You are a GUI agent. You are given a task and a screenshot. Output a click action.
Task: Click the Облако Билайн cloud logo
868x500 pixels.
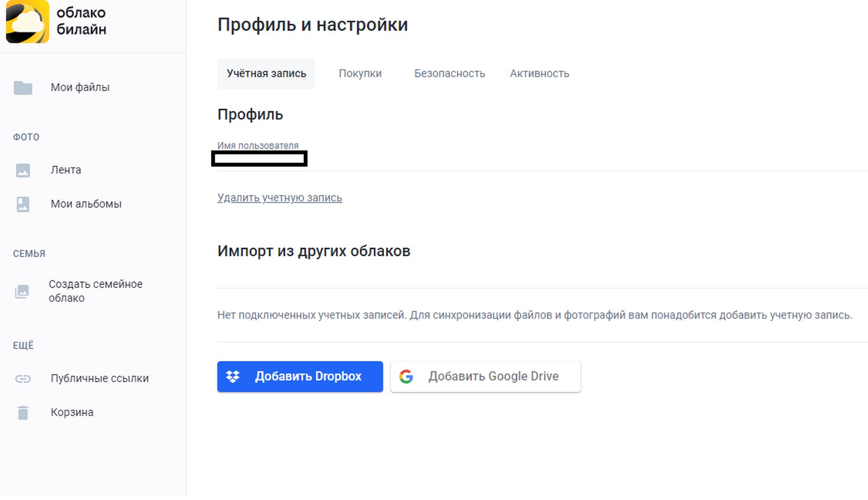tap(27, 21)
